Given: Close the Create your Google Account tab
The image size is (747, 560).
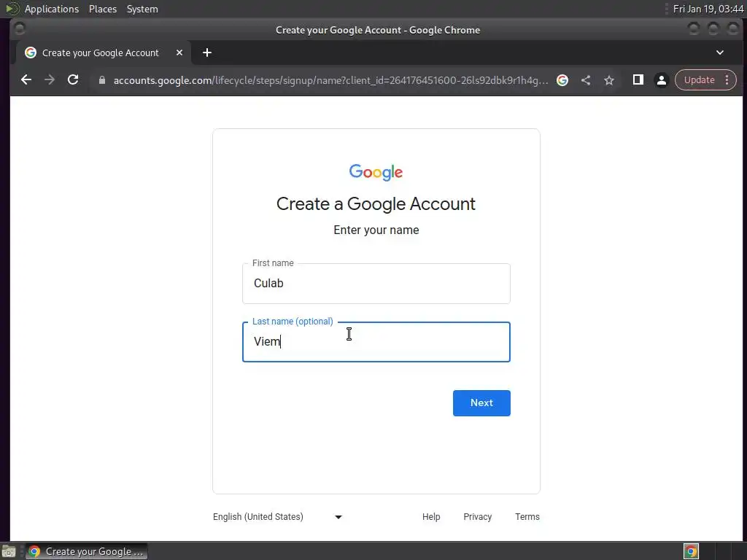Looking at the screenshot, I should [x=179, y=52].
